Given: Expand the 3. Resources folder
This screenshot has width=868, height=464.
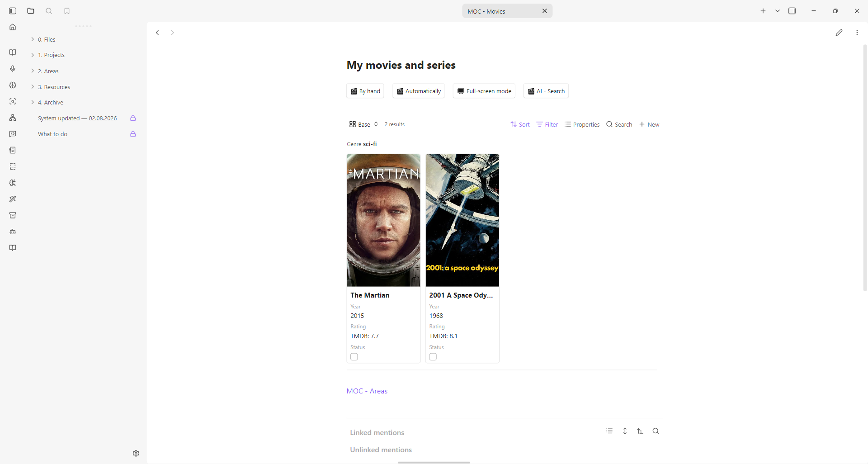Looking at the screenshot, I should coord(33,87).
